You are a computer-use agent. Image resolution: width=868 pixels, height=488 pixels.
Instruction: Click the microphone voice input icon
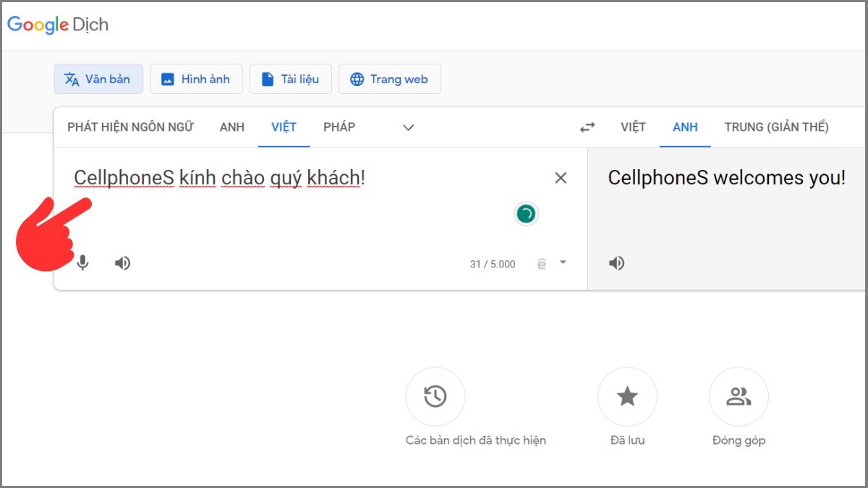coord(83,263)
